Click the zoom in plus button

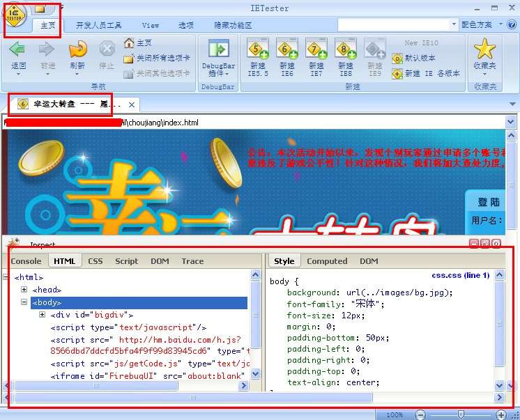click(501, 414)
